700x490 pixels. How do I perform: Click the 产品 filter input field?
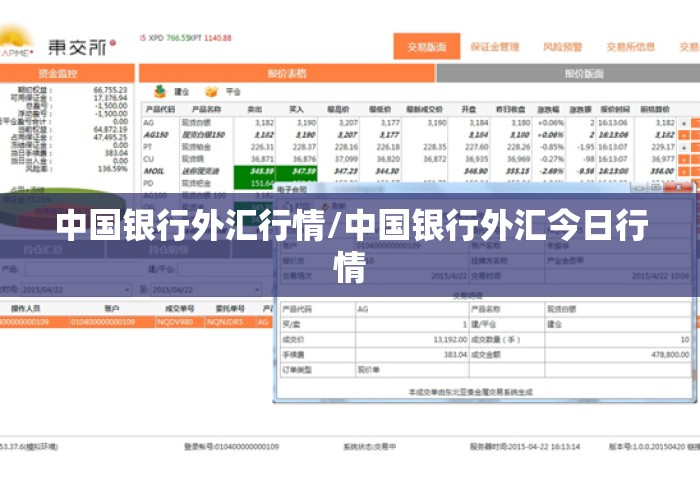[83, 270]
